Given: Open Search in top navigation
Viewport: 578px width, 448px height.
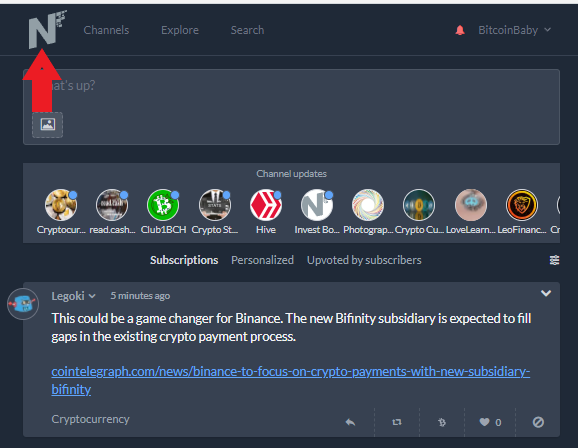Looking at the screenshot, I should [247, 30].
